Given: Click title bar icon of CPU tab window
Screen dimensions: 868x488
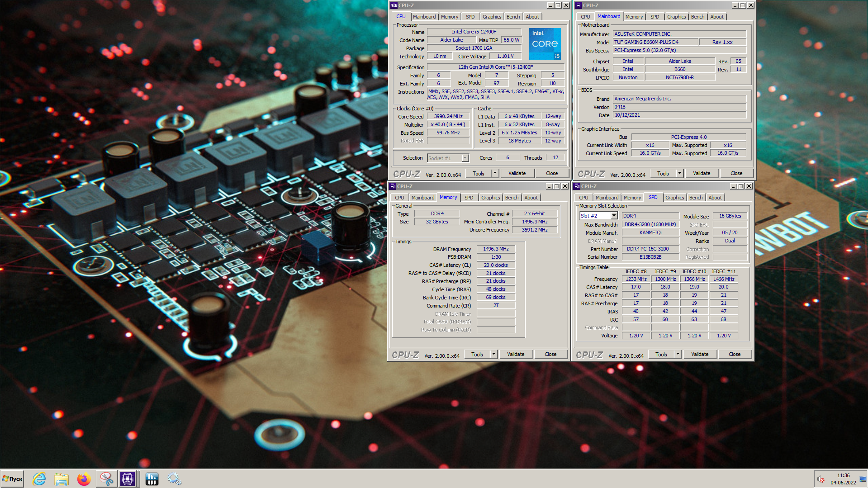Looking at the screenshot, I should click(394, 5).
